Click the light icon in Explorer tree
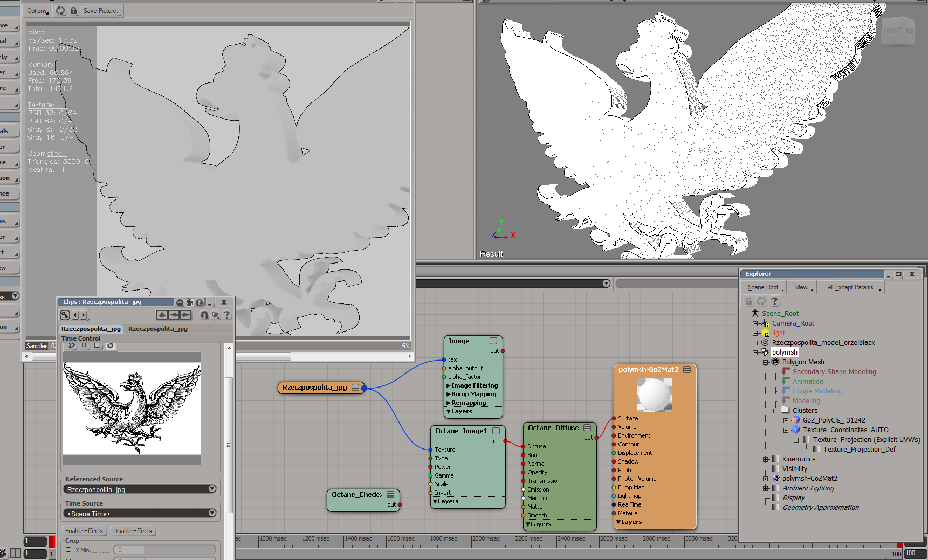Viewport: 928px width, 560px height. point(766,333)
